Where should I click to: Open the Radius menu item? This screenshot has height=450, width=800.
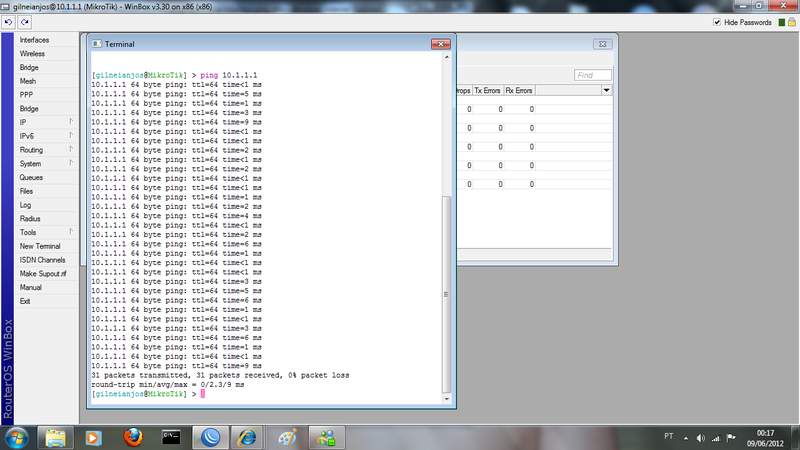click(x=30, y=218)
